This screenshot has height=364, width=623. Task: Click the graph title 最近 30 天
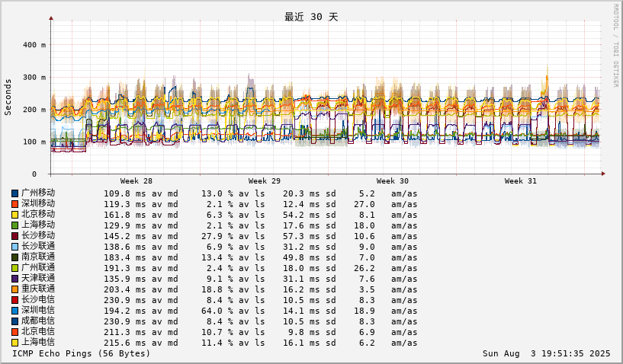click(311, 17)
